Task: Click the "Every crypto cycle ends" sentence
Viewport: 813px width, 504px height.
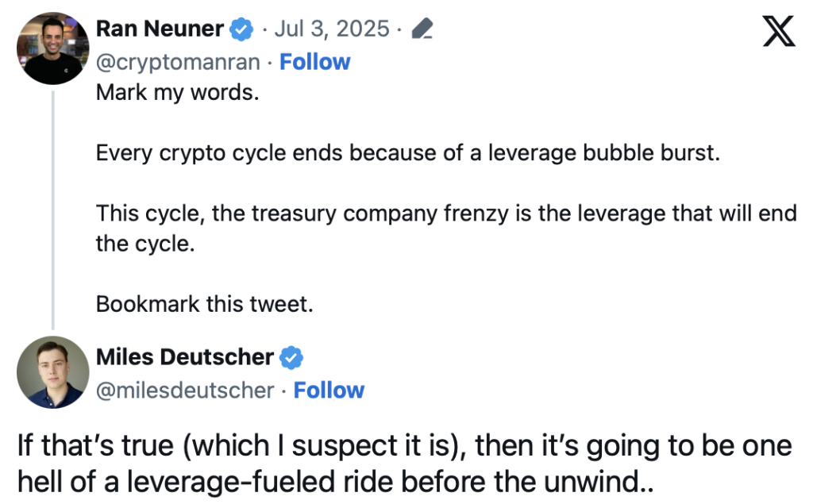Action: click(x=408, y=153)
